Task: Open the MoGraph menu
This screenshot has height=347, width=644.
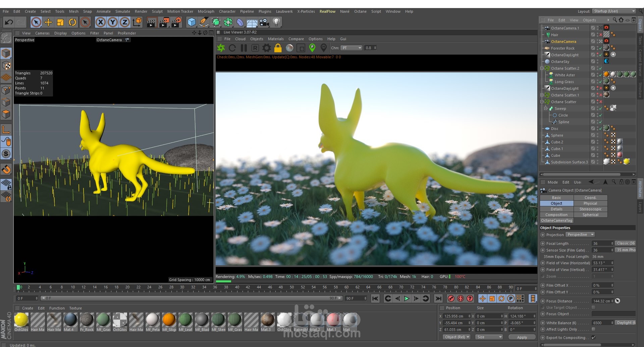Action: tap(206, 11)
